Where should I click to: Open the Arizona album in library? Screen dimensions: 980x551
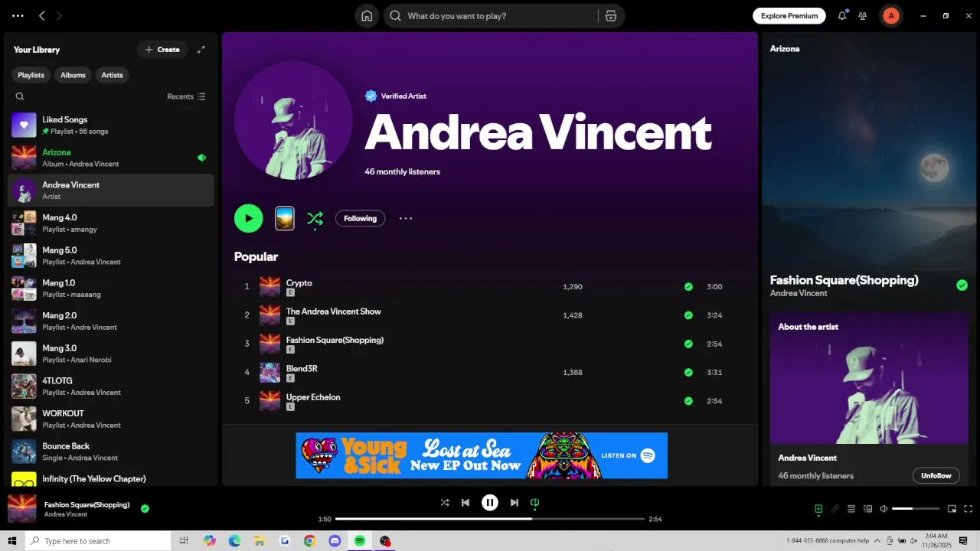111,158
